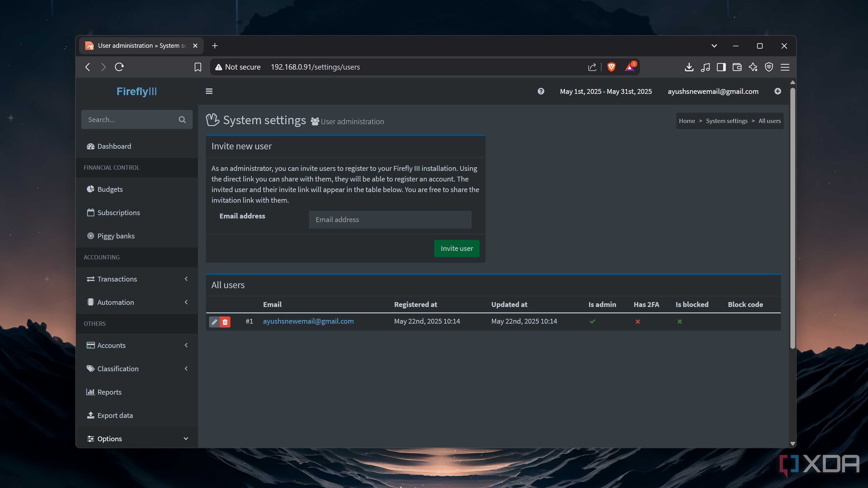Open Piggy banks from sidebar
Screen dimensions: 868x488
tap(137, 236)
